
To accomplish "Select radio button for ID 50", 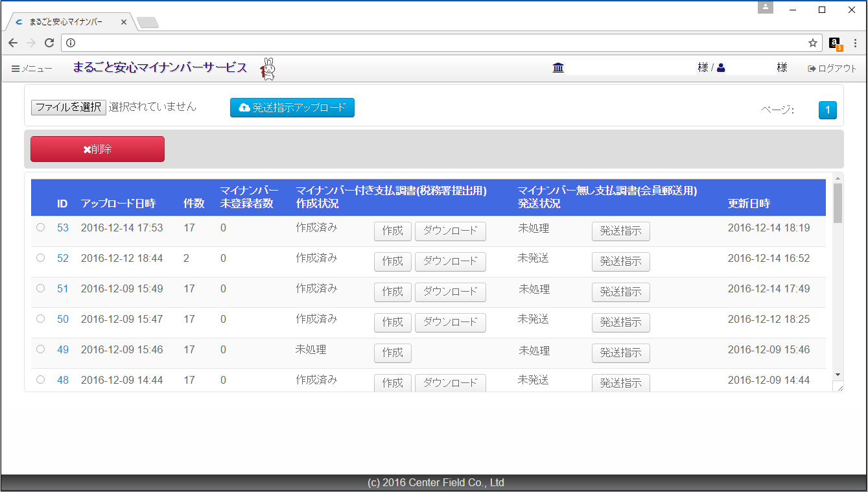I will (x=40, y=319).
